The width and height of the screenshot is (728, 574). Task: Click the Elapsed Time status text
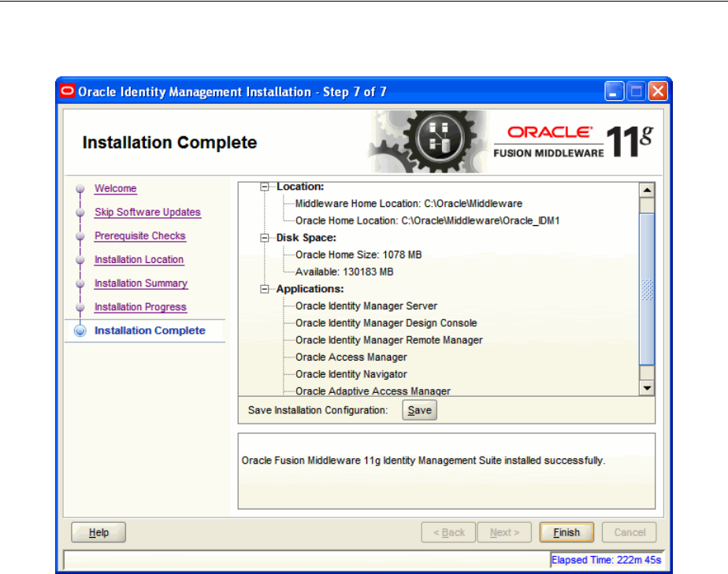[x=606, y=560]
